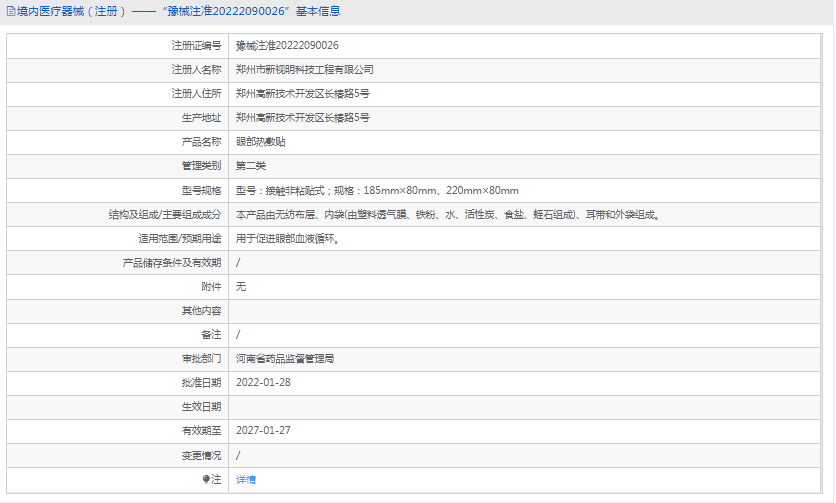Click the document icon before 境内医疗器械 title
The width and height of the screenshot is (836, 503).
(x=10, y=12)
